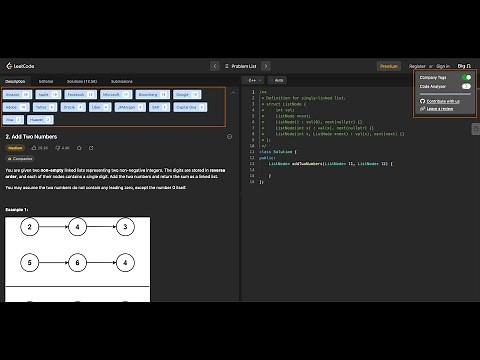Select the Yahoo company tag
The width and height of the screenshot is (480, 360).
[x=45, y=107]
